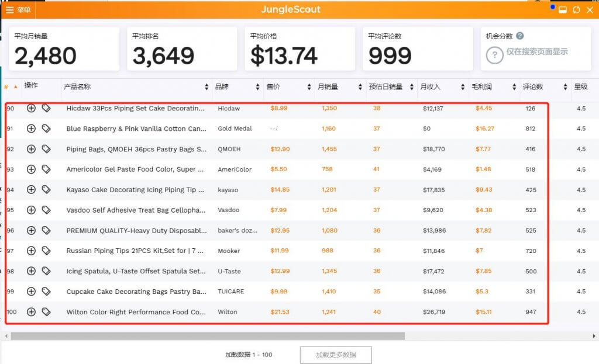The height and width of the screenshot is (364, 599).
Task: Tag the Kayaso Cake Decorating product
Action: (46, 190)
